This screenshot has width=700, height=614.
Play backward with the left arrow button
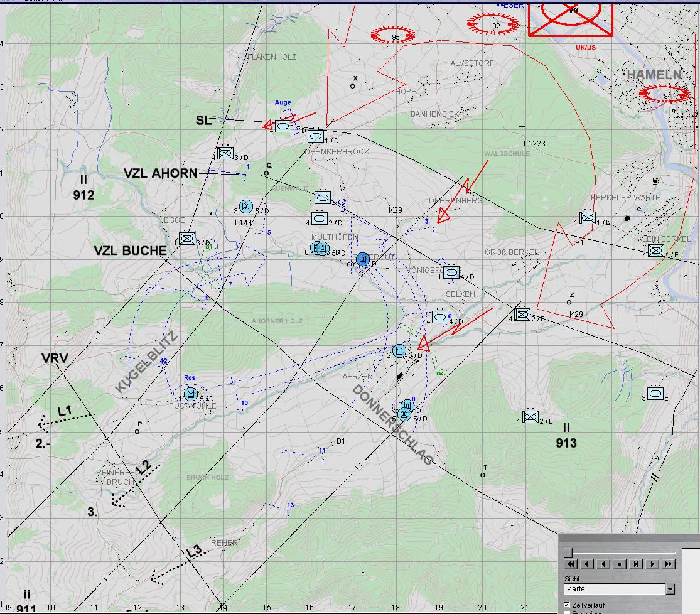[586, 564]
